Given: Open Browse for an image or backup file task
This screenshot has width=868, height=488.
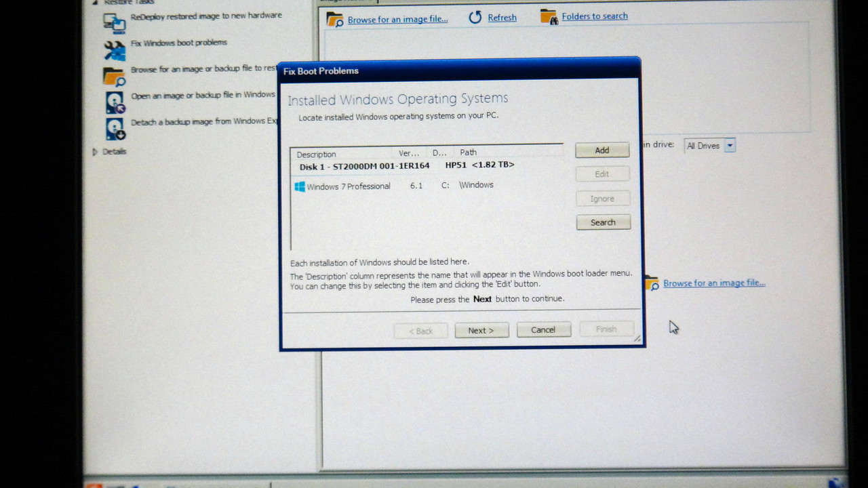Looking at the screenshot, I should [203, 69].
